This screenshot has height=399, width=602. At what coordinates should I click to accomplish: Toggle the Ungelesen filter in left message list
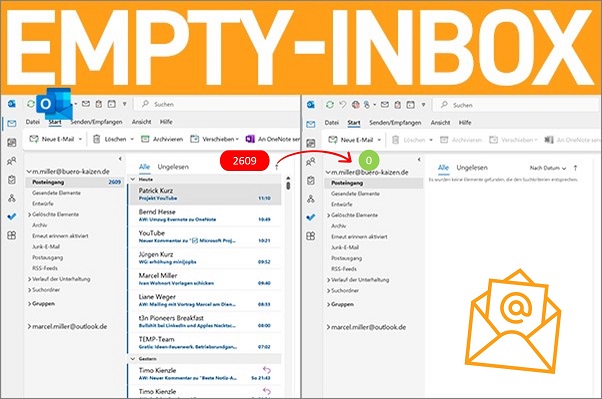173,167
